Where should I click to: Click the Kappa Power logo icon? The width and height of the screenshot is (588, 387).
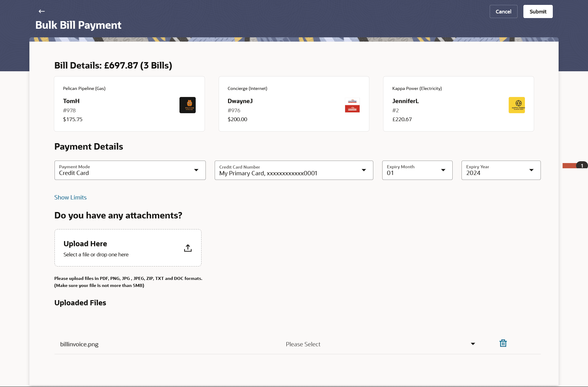click(x=517, y=105)
